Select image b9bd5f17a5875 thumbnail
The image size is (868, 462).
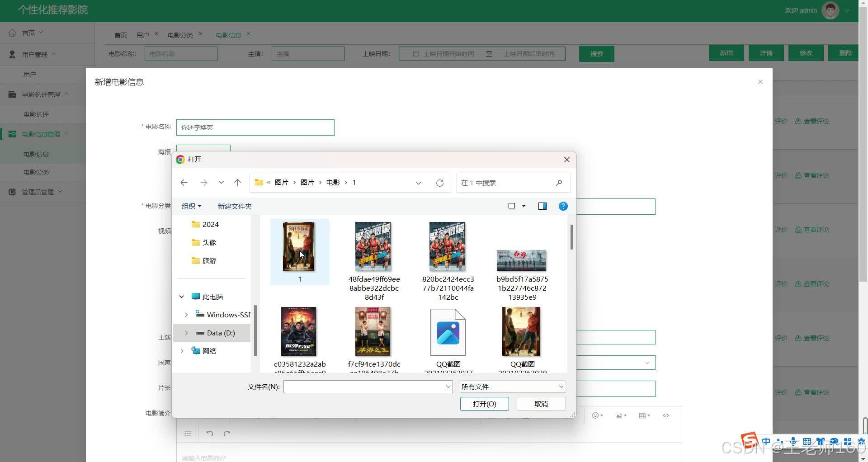521,260
